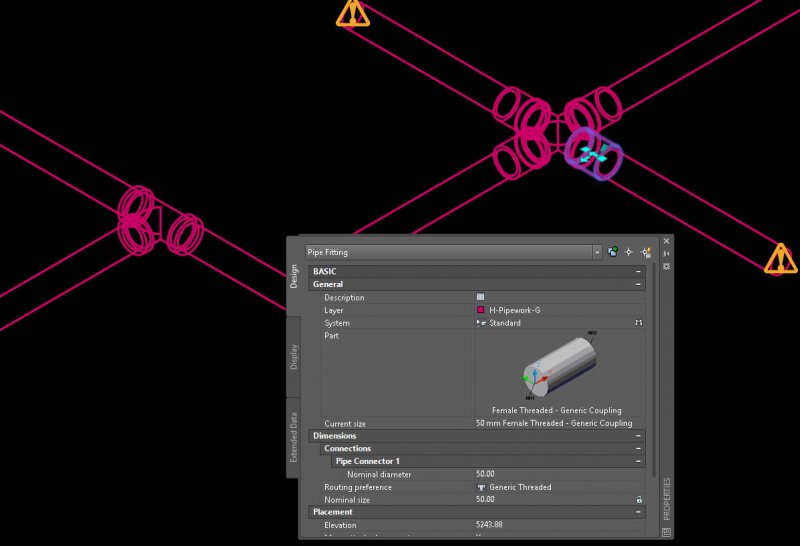Select the tee fitting on the left pipe
800x546 pixels.
coord(160,220)
